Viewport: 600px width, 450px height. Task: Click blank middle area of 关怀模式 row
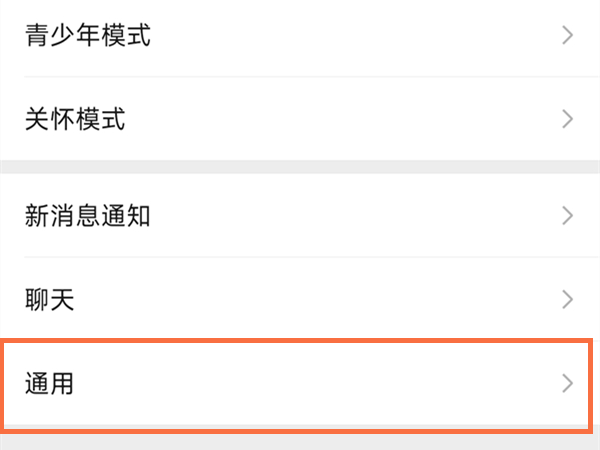350,120
